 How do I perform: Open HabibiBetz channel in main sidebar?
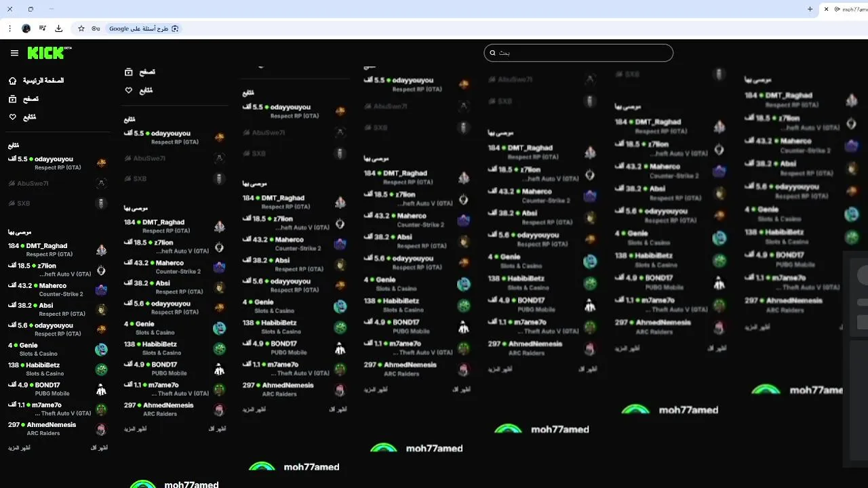coord(58,369)
